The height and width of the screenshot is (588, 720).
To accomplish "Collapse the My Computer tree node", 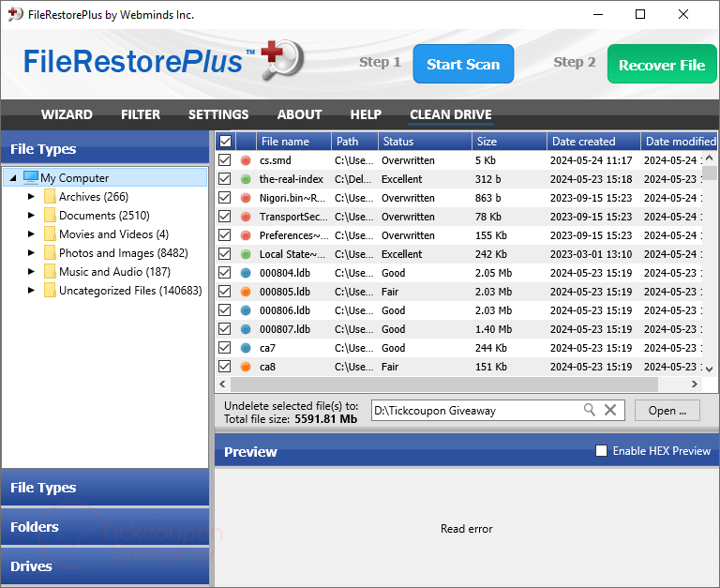I will click(x=13, y=178).
